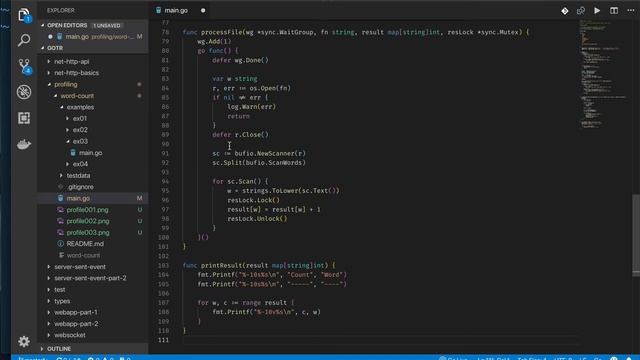Click line number 103 in gutter
Image resolution: width=640 pixels, height=360 pixels.
163,265
